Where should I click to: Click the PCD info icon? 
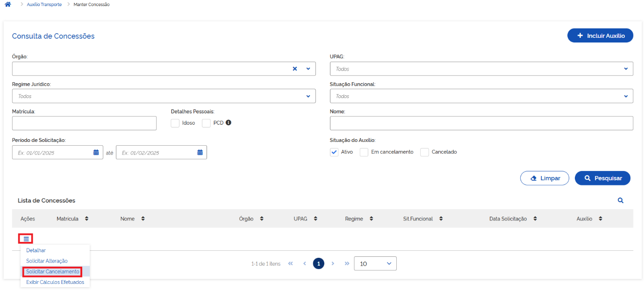pyautogui.click(x=229, y=123)
